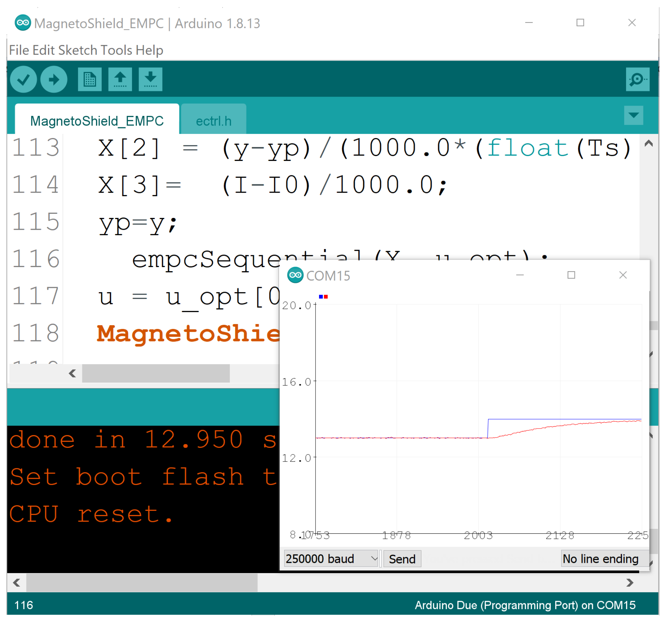Image resolution: width=672 pixels, height=624 pixels.
Task: Open the Tools menu
Action: 116,50
